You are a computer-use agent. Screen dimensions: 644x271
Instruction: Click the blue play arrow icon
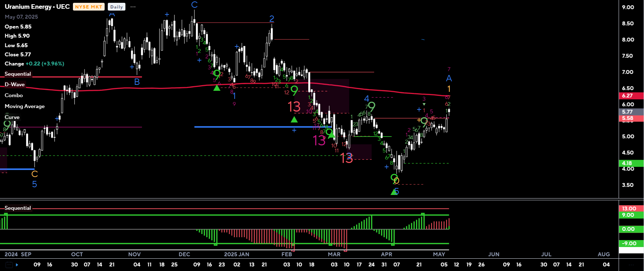[x=17, y=265]
